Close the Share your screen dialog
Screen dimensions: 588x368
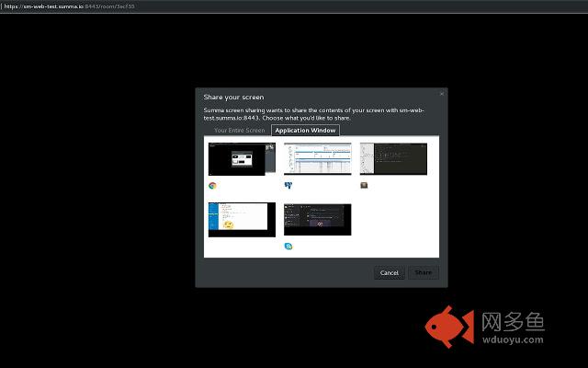tap(441, 93)
